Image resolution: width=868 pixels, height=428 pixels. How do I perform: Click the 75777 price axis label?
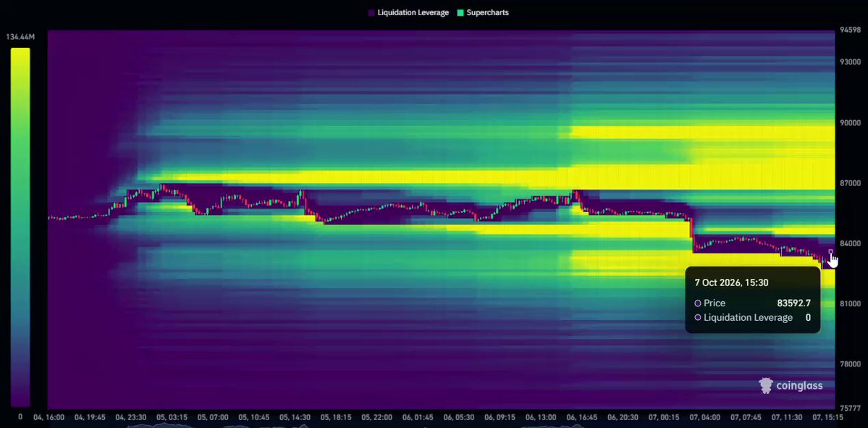pyautogui.click(x=849, y=408)
